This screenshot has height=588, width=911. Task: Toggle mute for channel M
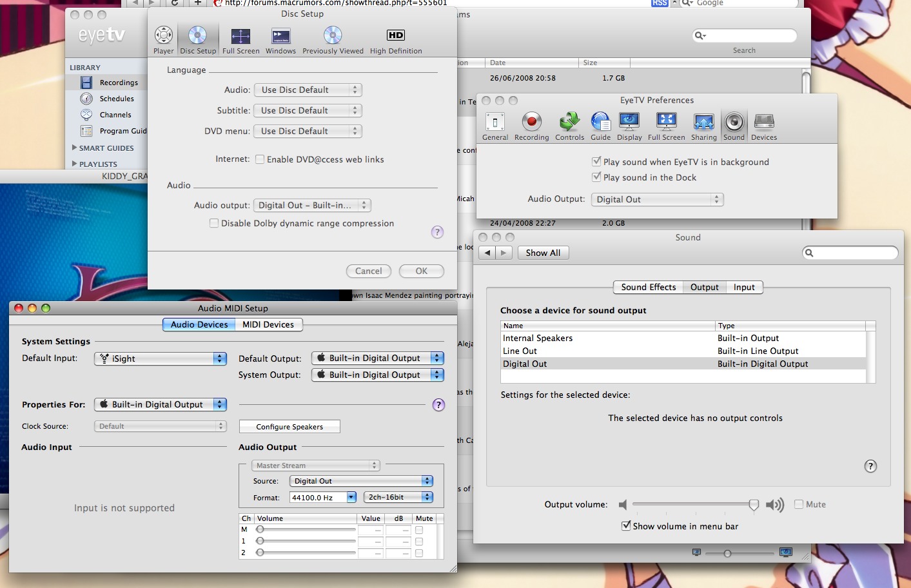(419, 530)
